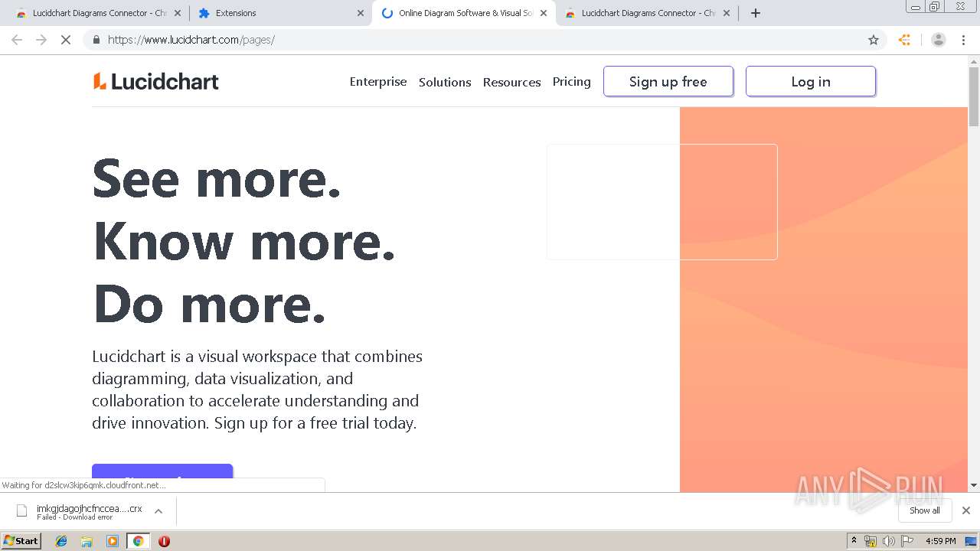Open a new browser tab

point(756,13)
